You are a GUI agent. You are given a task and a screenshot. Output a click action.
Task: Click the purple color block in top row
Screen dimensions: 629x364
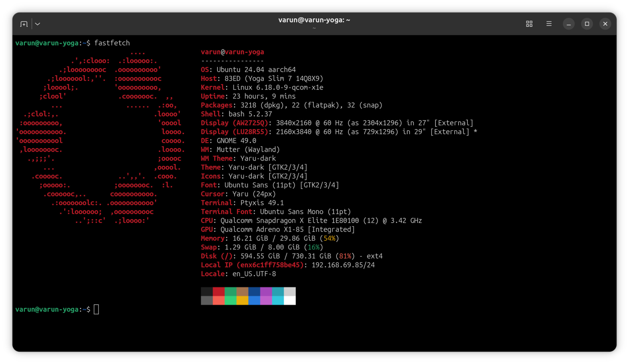pyautogui.click(x=266, y=291)
